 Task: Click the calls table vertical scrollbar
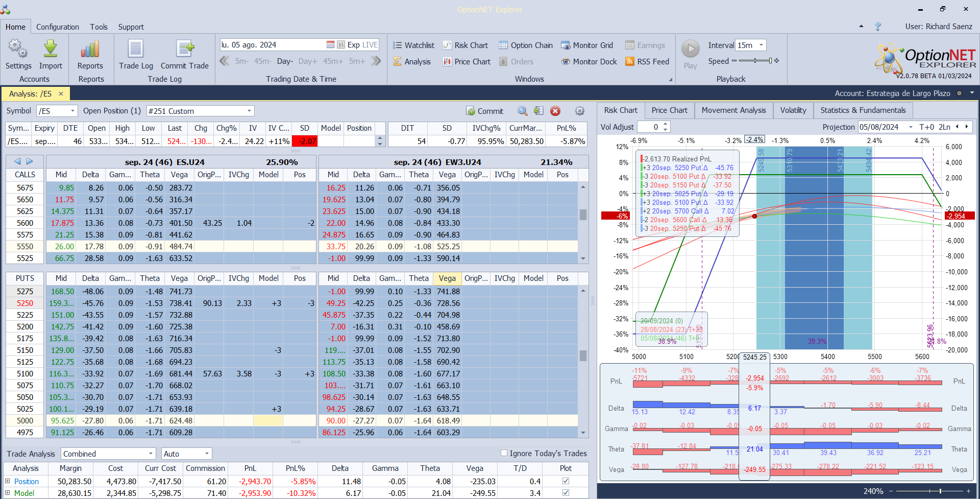(x=583, y=223)
